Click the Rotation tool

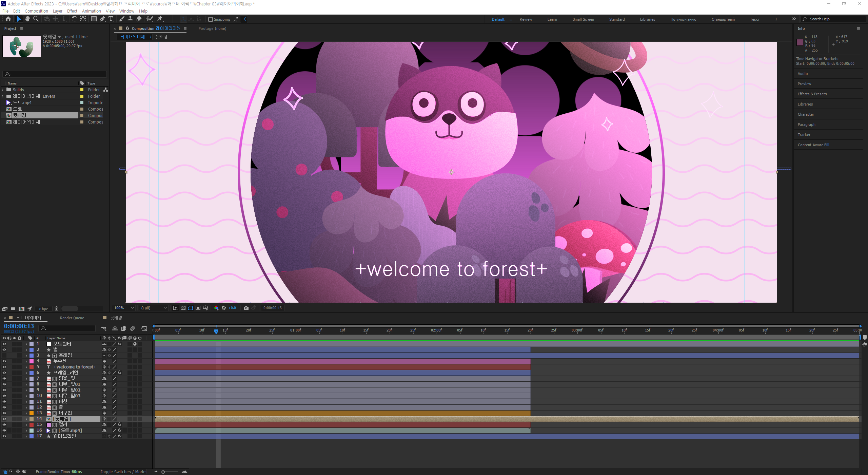tap(74, 19)
